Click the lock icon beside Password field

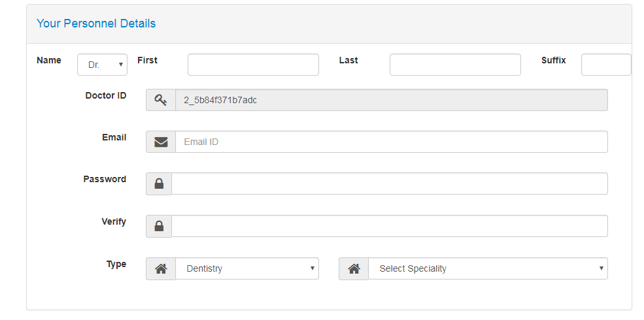click(159, 184)
